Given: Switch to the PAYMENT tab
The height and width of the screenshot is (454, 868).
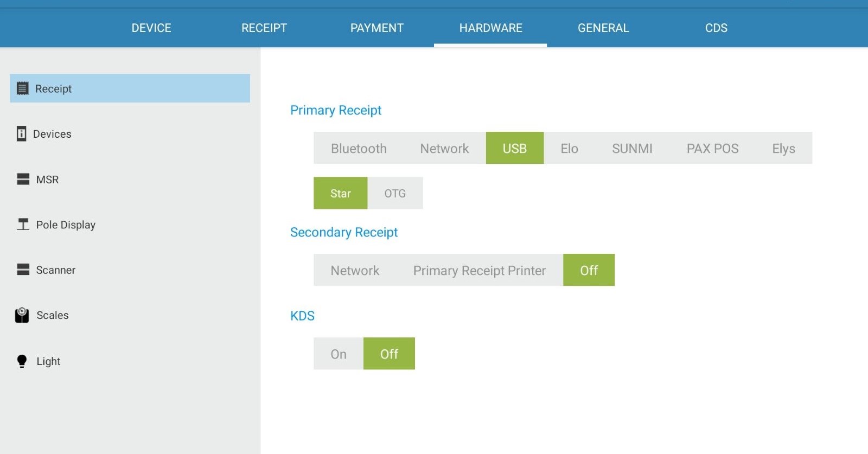Looking at the screenshot, I should (x=377, y=28).
